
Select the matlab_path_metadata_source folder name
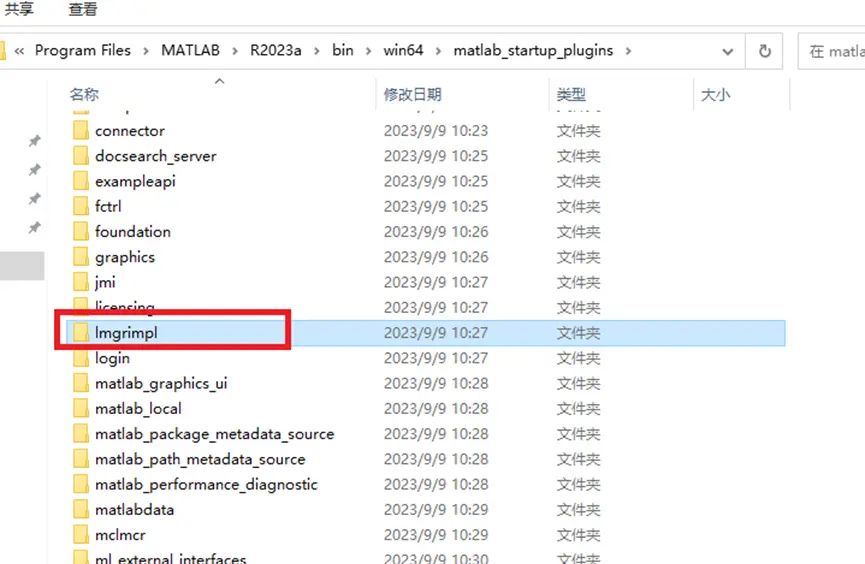click(x=200, y=460)
